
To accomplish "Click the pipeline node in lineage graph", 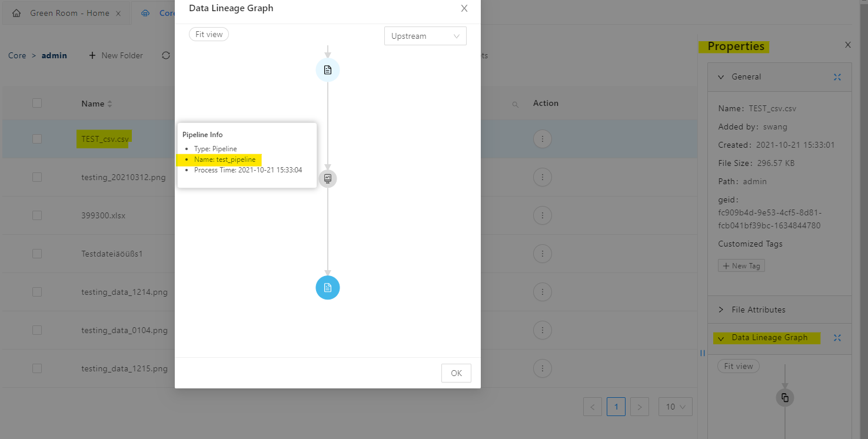I will pos(328,178).
